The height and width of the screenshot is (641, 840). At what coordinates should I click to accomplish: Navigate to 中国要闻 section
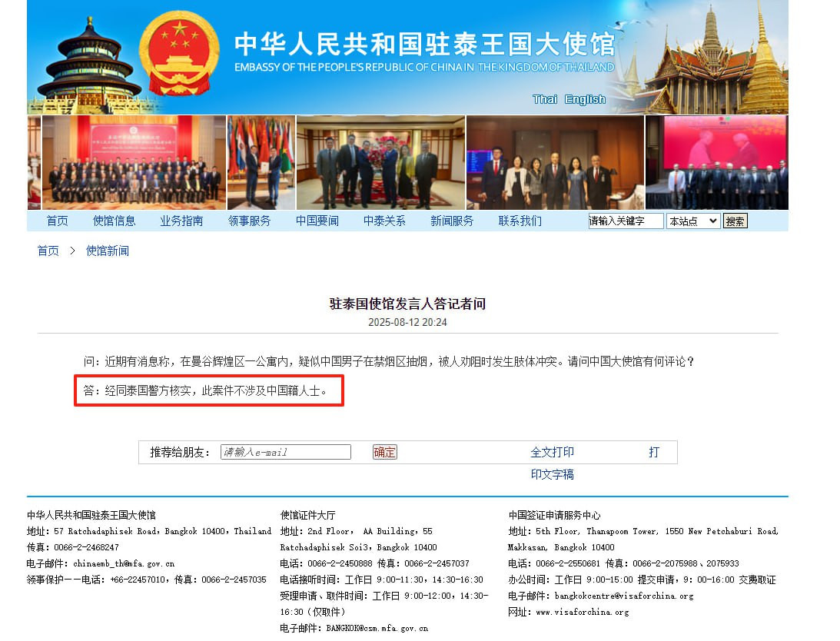pos(317,221)
